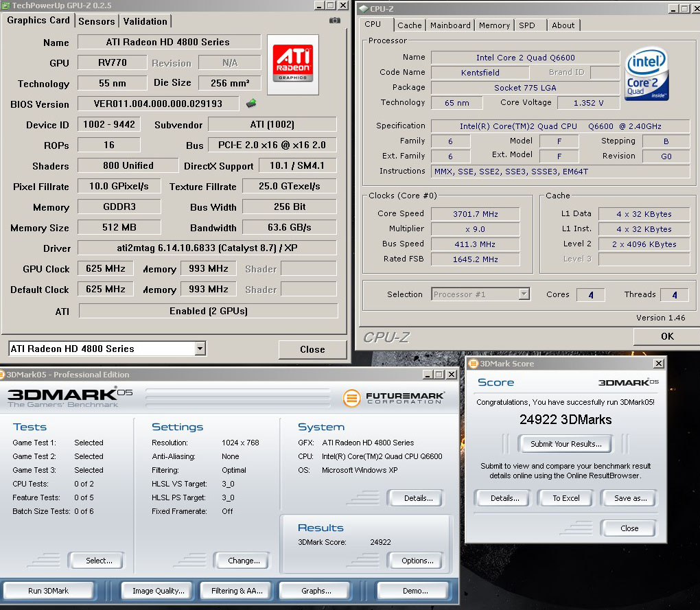Click the BIOS Version field
The width and height of the screenshot is (700, 610).
pos(158,104)
